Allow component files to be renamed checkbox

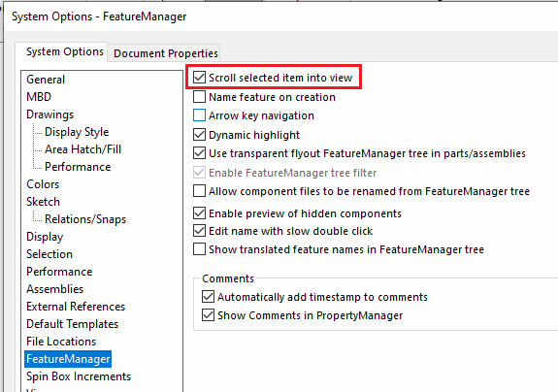point(199,191)
